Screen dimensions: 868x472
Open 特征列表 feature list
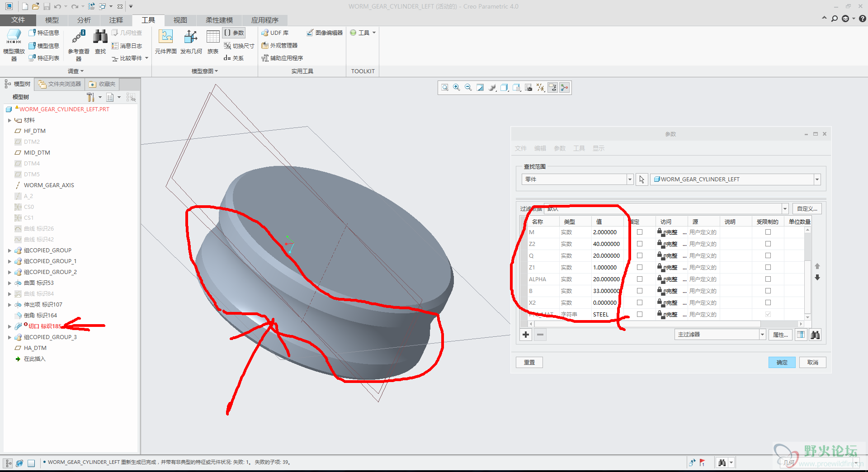point(44,58)
